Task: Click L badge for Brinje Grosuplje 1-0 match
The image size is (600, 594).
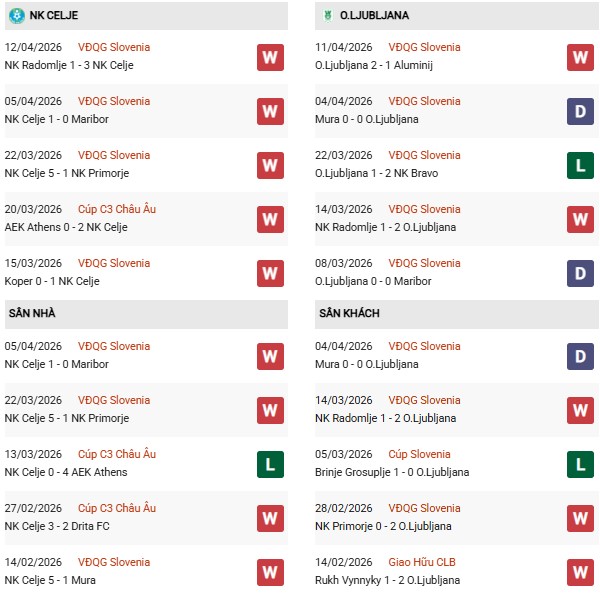Action: click(x=580, y=464)
